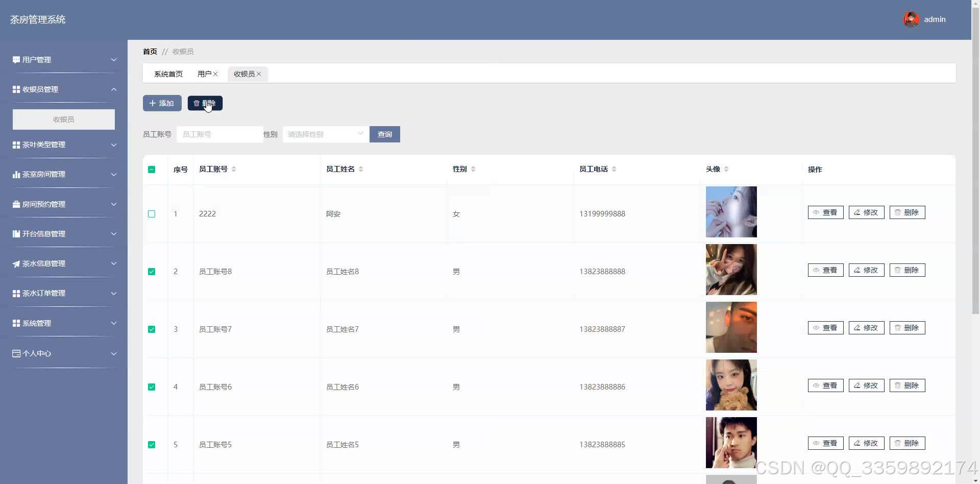980x484 pixels.
Task: Open avatar thumbnail of 阿安
Action: [x=731, y=212]
